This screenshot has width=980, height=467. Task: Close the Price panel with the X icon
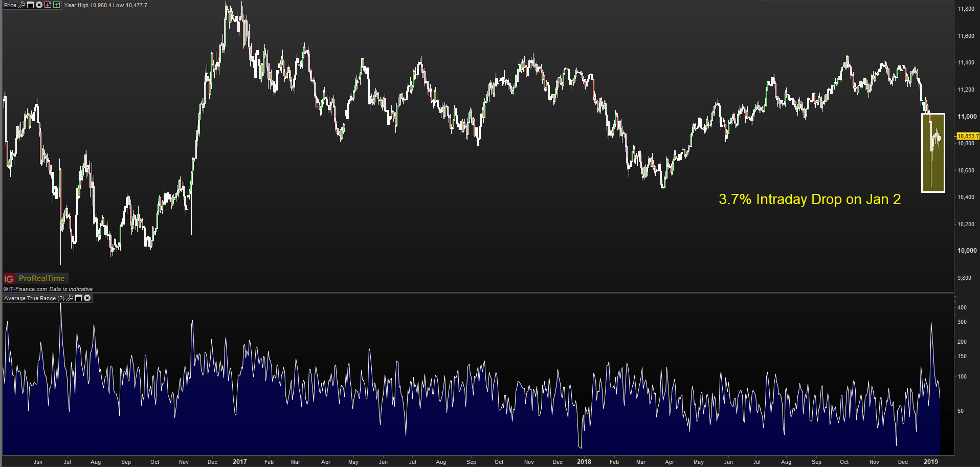(39, 5)
